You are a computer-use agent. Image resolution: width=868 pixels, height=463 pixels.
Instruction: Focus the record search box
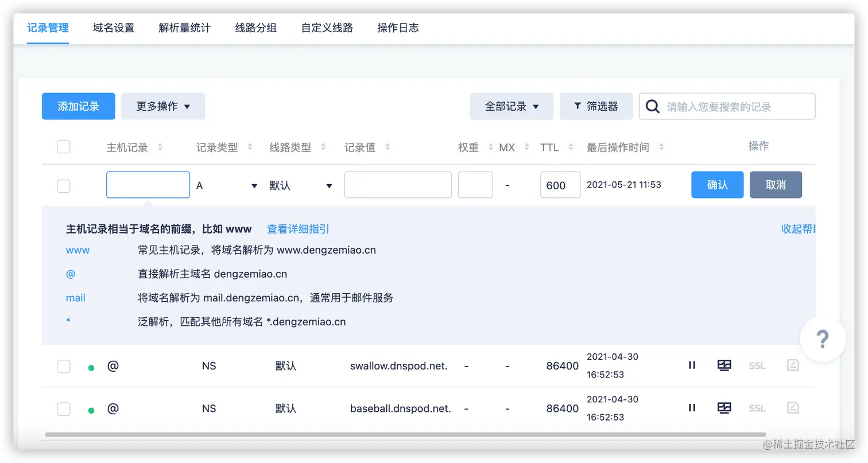point(727,106)
